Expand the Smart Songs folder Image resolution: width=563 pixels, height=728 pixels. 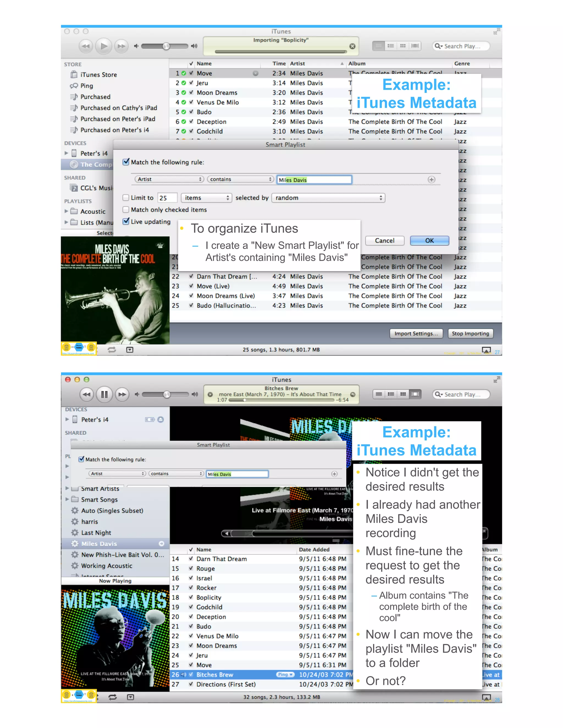67,499
